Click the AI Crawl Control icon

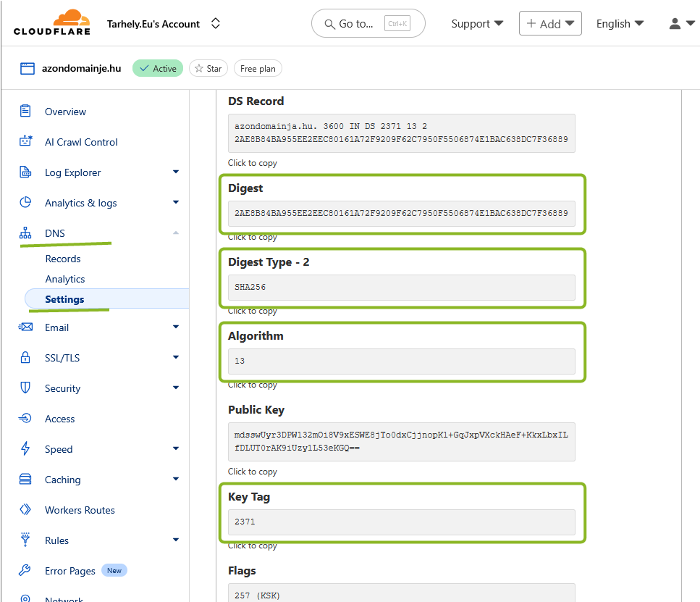point(26,142)
